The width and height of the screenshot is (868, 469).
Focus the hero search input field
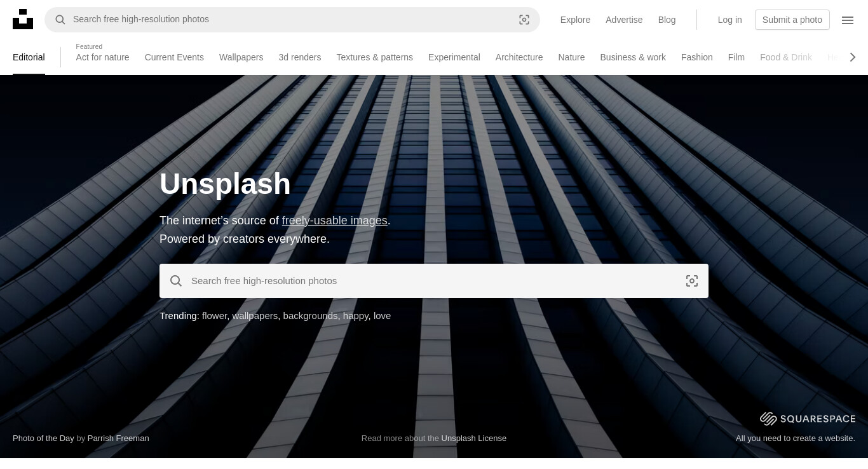coord(434,281)
